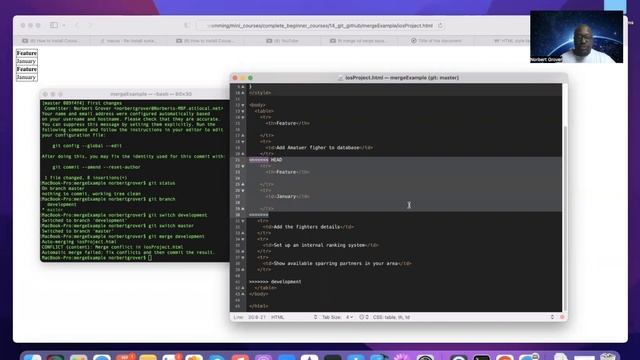Screen dimensions: 640x360
Task: Go forward with Safari's forward arrow
Action: (x=90, y=25)
